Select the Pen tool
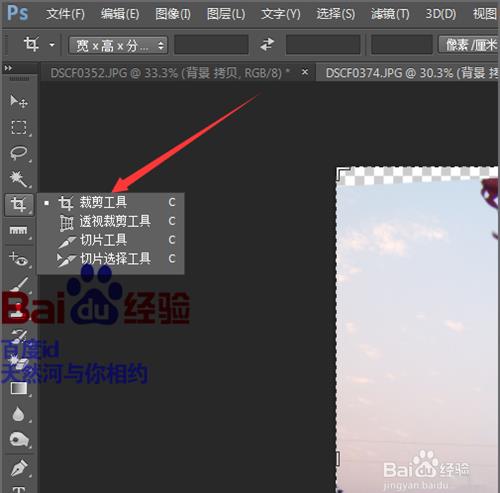The height and width of the screenshot is (493, 500). click(x=19, y=468)
